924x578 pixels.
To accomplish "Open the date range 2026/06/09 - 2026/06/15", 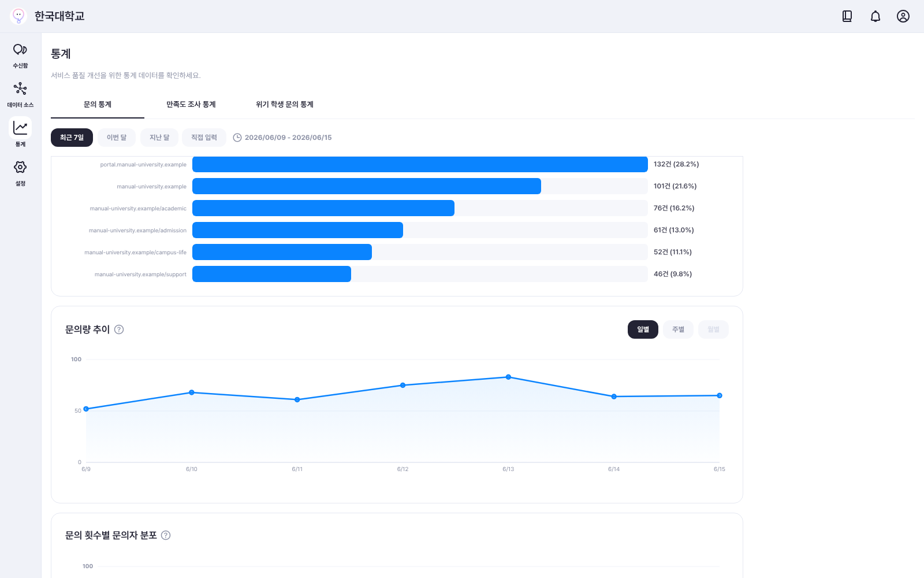I will [x=282, y=138].
